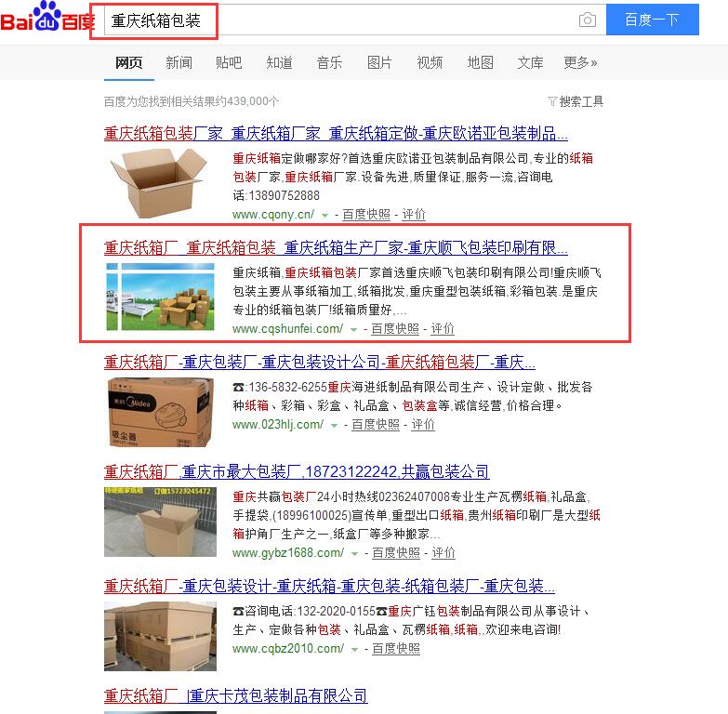Open the 共赢包装公司 result title link
728x714 pixels.
click(x=297, y=471)
